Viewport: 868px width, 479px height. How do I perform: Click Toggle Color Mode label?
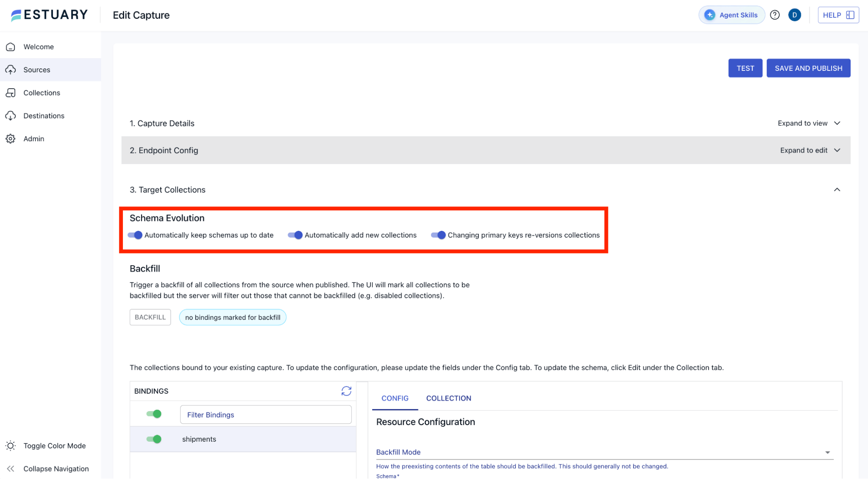[55, 446]
